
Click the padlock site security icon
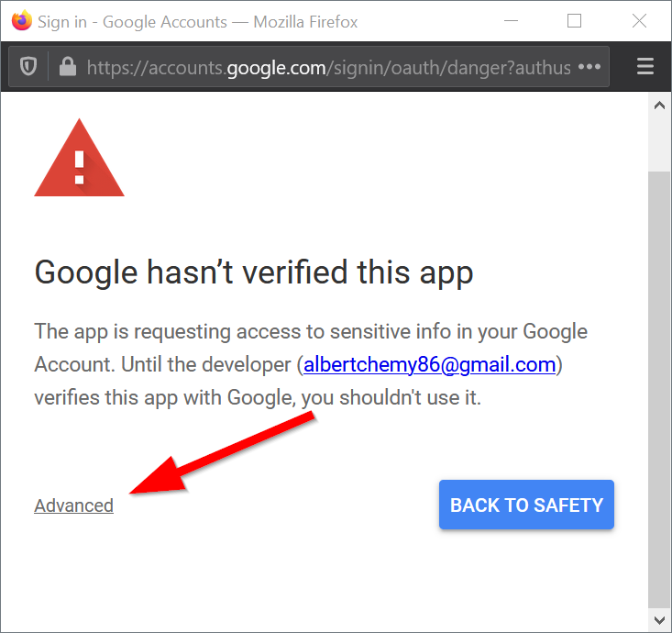(x=66, y=67)
